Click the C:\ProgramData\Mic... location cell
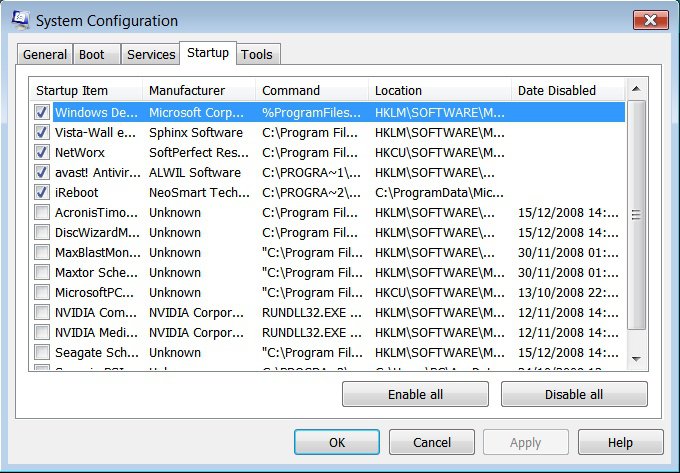Viewport: 680px width, 473px height. [x=439, y=192]
